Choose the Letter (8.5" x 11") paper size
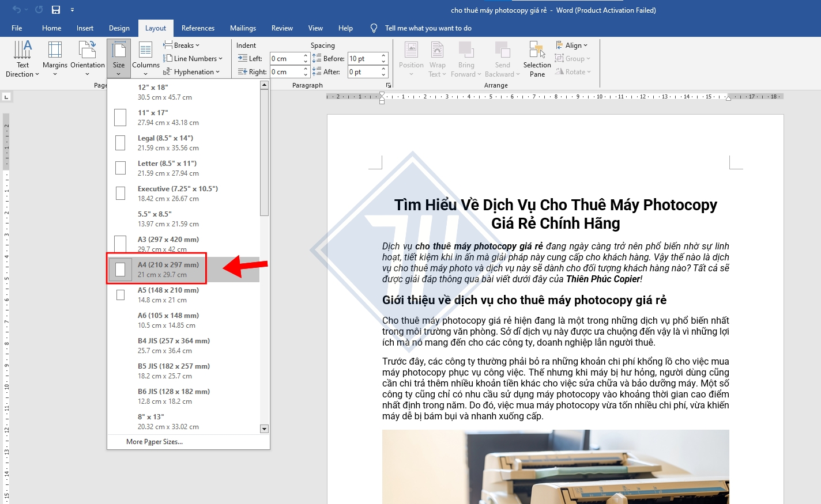Viewport: 821px width, 504px height. pyautogui.click(x=167, y=168)
